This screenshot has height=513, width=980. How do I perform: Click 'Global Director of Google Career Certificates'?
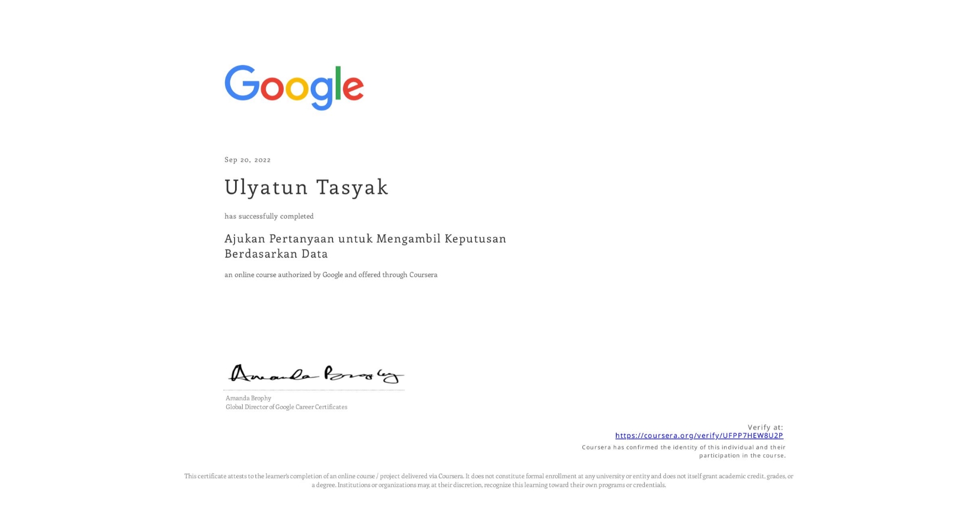tap(286, 407)
